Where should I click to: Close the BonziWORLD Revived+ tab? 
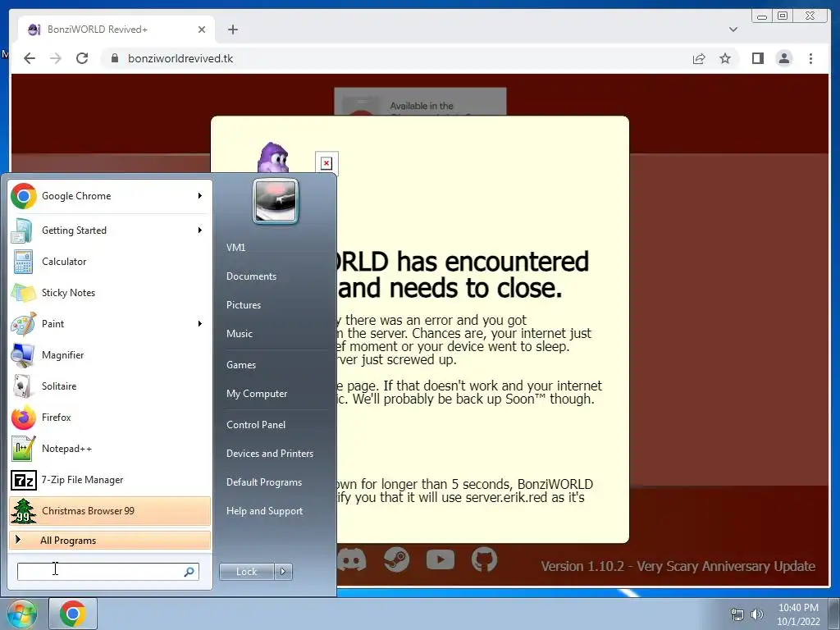point(202,30)
